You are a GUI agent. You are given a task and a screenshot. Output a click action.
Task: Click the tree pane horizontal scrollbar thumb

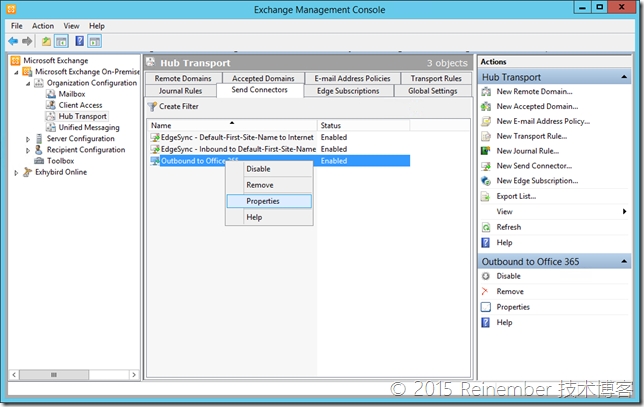click(54, 375)
